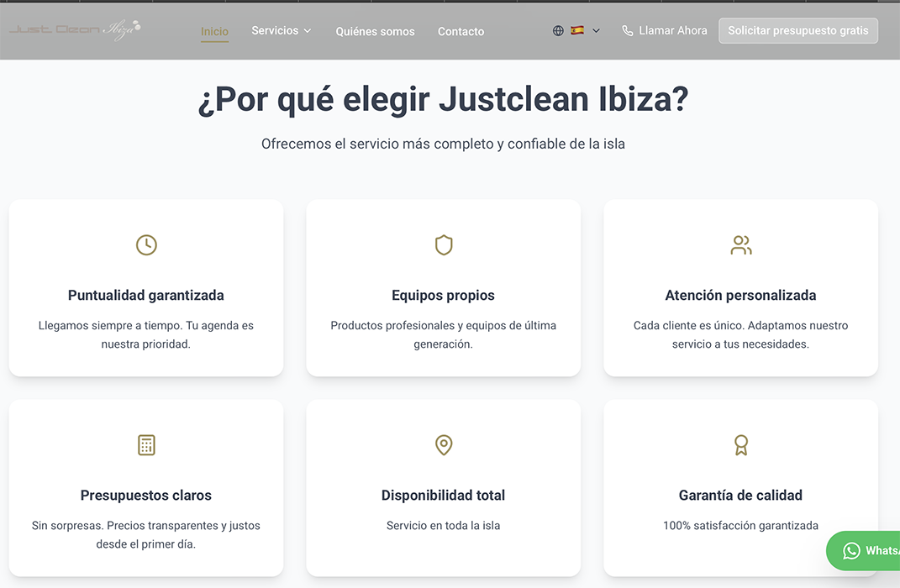The image size is (900, 588).
Task: Expand the Servicios dropdown menu
Action: pos(282,31)
